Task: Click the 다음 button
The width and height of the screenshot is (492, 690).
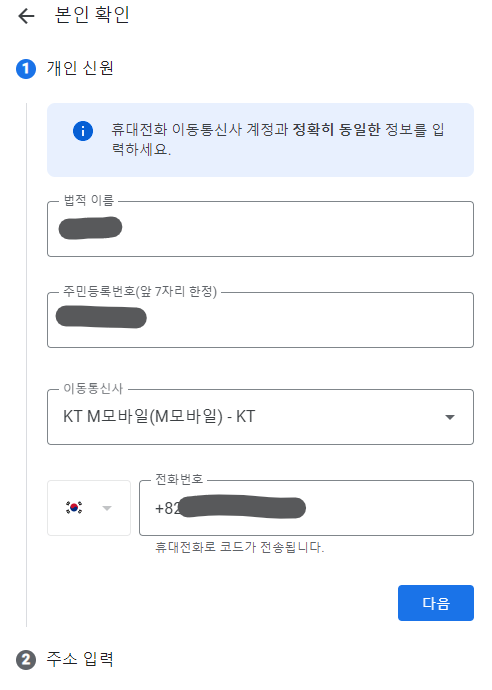Action: click(436, 603)
